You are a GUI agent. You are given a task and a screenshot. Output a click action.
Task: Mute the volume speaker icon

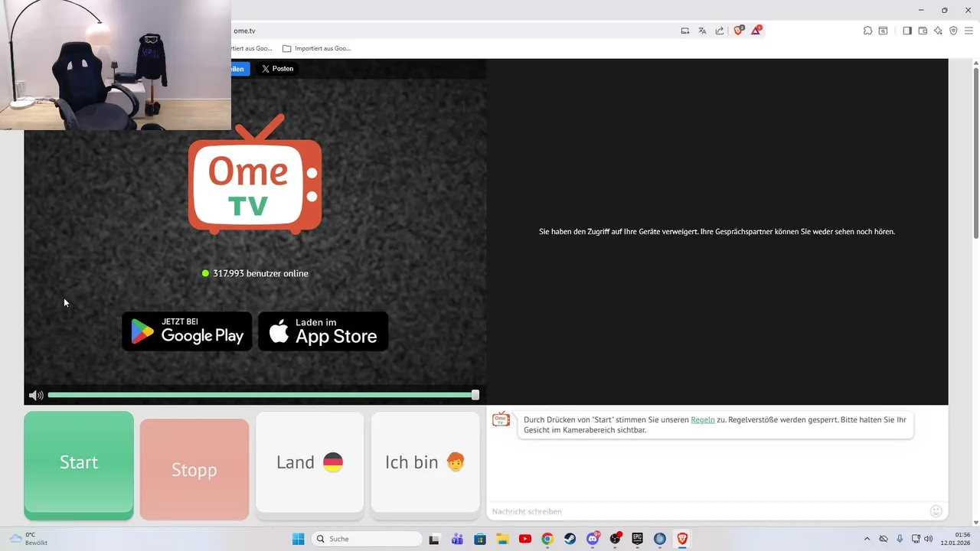tap(35, 396)
